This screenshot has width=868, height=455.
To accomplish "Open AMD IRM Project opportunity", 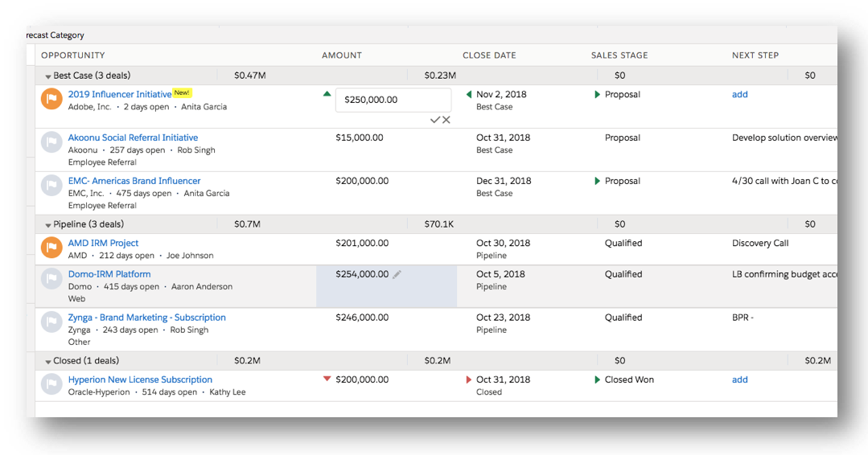I will 103,243.
